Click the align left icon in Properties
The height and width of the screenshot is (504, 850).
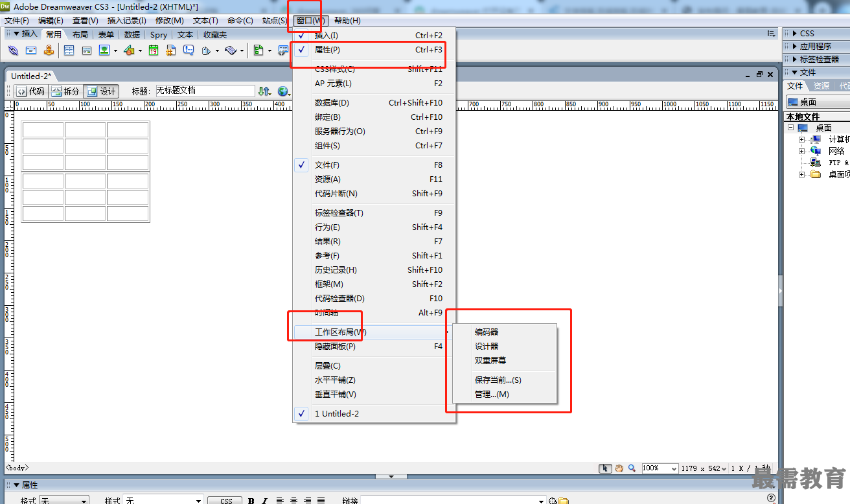click(x=280, y=501)
